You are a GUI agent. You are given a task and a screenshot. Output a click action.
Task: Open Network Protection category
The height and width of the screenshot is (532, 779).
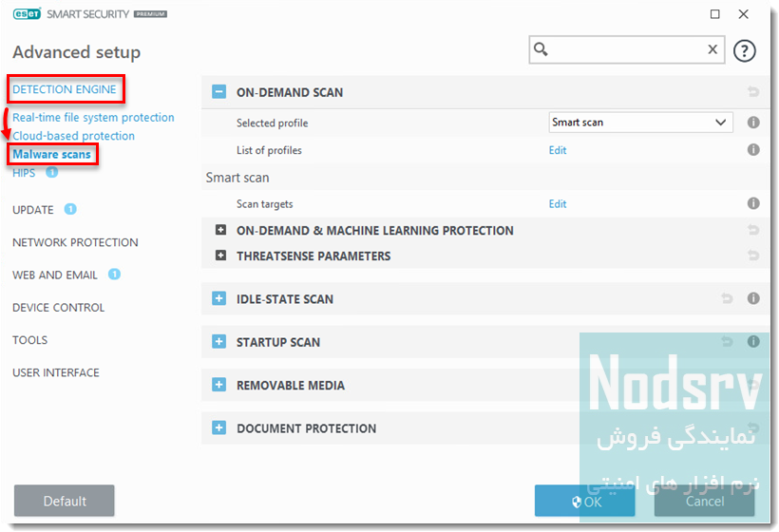point(75,242)
